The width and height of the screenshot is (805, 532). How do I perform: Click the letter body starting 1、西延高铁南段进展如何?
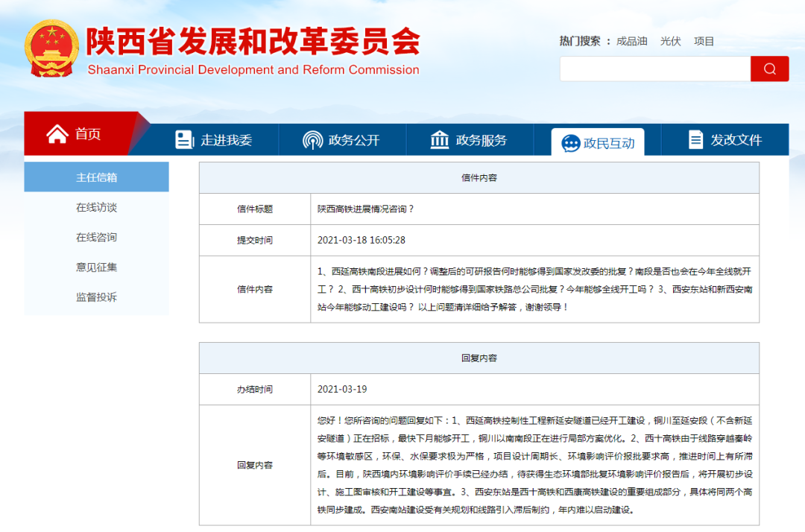pyautogui.click(x=534, y=289)
